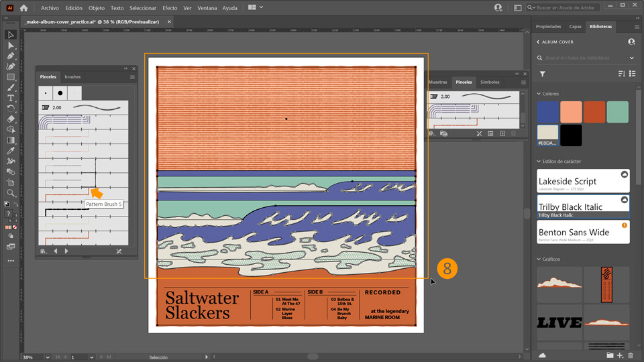Screen dimensions: 644x362
Task: Select the Pen tool
Action: click(x=11, y=56)
